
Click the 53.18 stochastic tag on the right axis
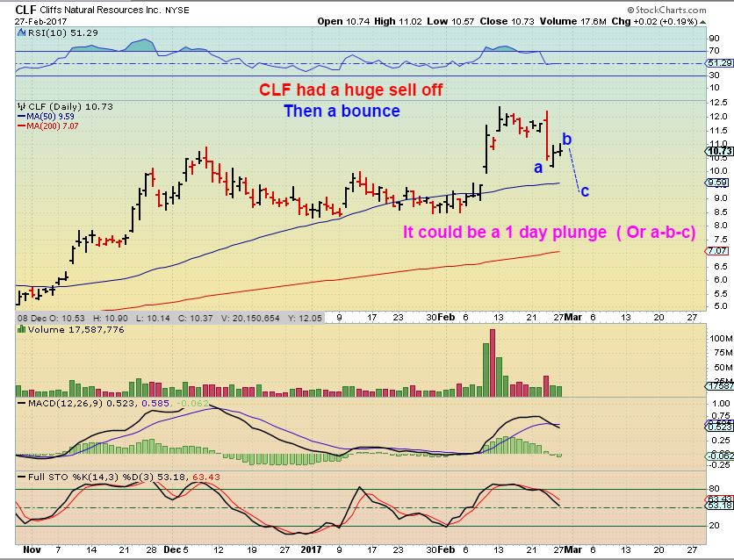click(x=720, y=506)
